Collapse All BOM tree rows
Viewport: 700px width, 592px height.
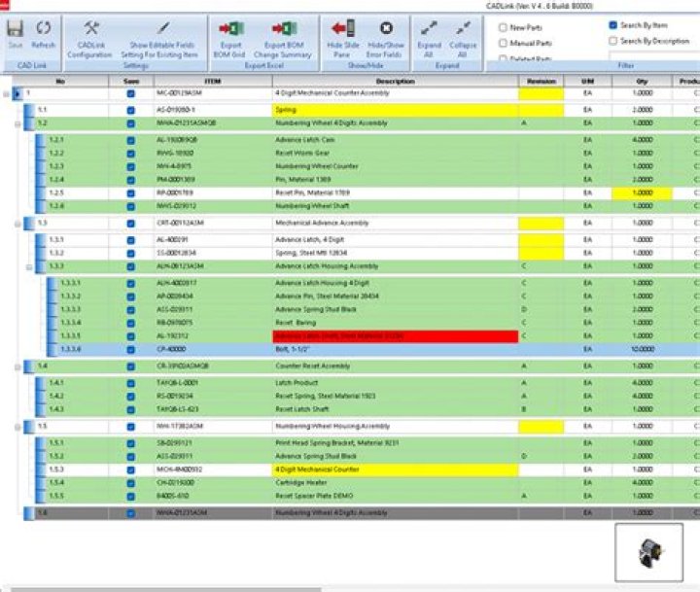(463, 39)
